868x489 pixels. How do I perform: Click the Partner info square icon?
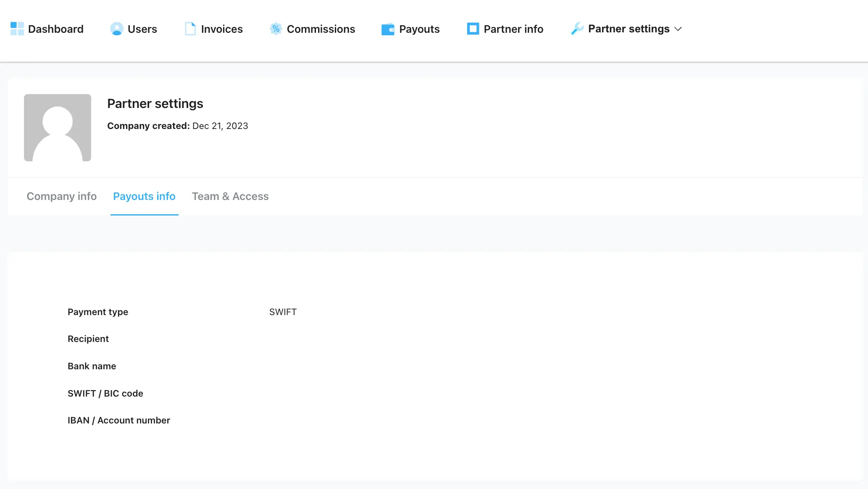pos(473,29)
